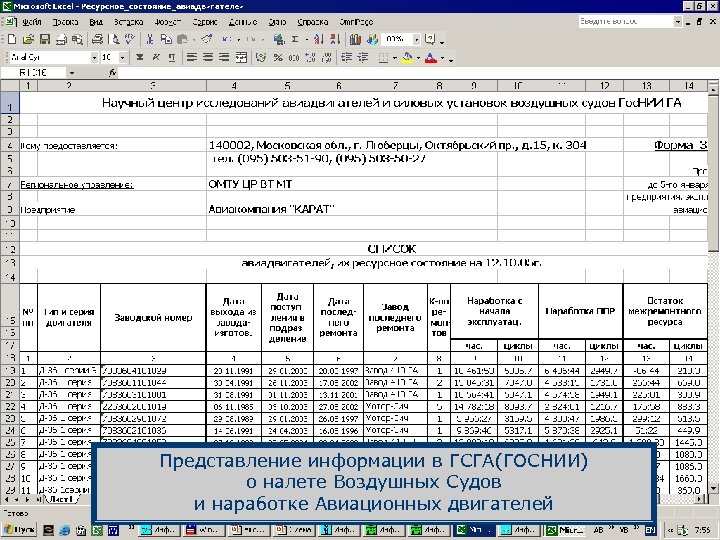
Task: Click the Redo arrow icon
Action: click(251, 39)
